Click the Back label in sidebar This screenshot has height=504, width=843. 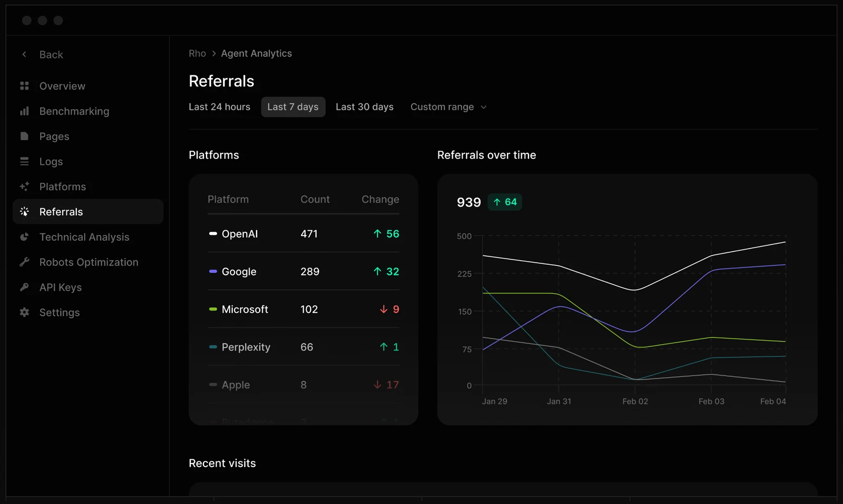coord(51,55)
